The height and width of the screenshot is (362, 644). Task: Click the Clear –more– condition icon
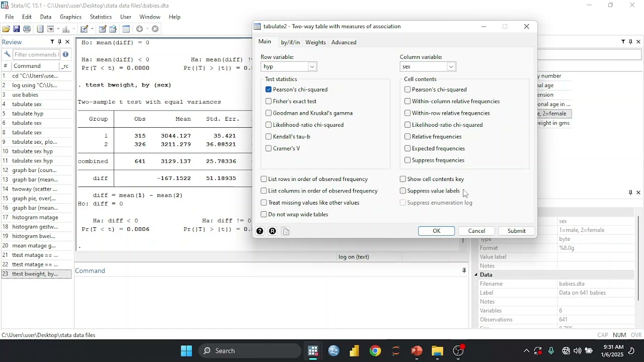(x=140, y=29)
